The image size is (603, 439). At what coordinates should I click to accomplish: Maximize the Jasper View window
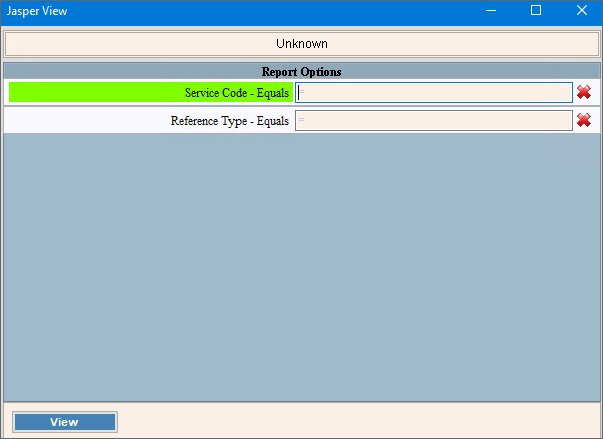pos(536,11)
